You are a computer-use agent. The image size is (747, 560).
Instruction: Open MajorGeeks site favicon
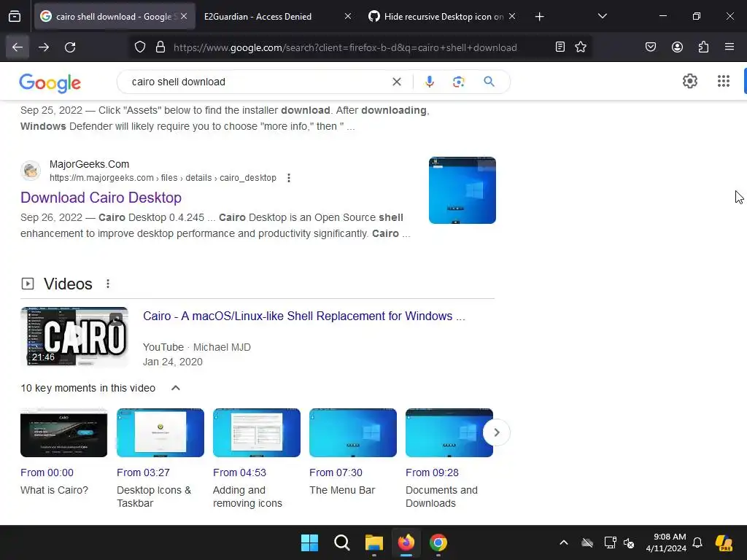(31, 171)
